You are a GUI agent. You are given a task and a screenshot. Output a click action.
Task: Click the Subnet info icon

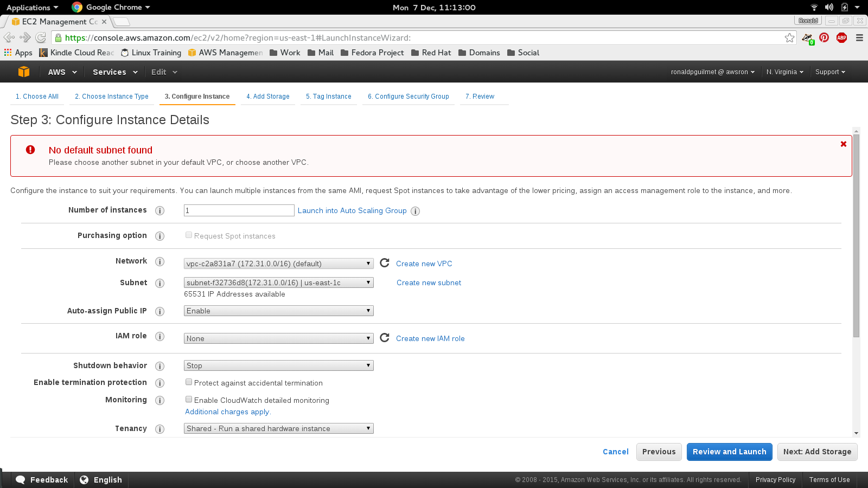tap(159, 283)
